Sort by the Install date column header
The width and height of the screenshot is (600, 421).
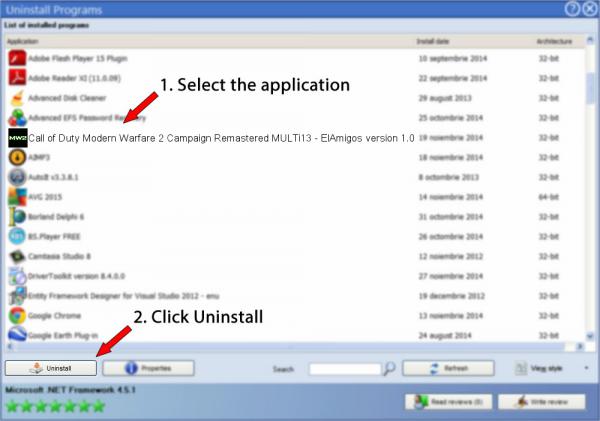click(433, 41)
